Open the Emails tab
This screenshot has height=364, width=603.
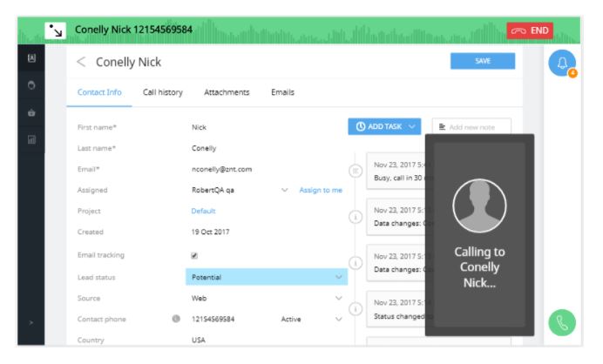pyautogui.click(x=282, y=92)
